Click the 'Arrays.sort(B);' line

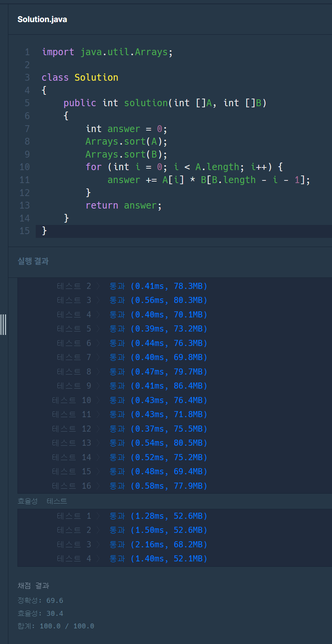click(x=126, y=154)
